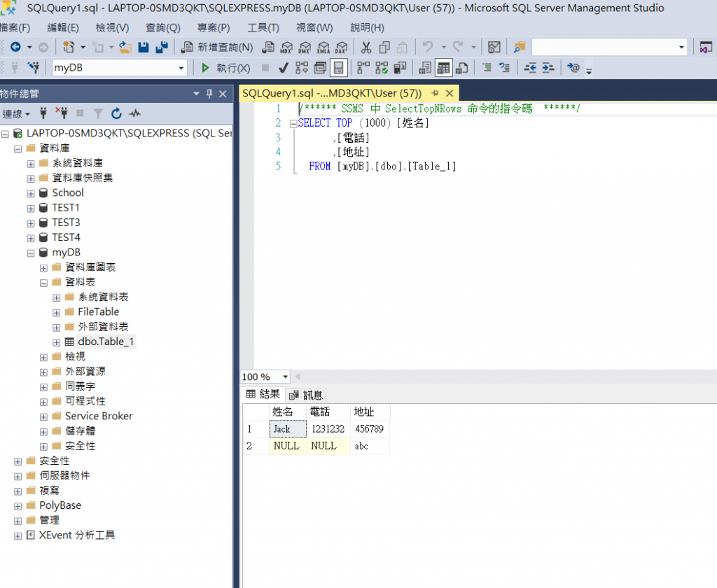The width and height of the screenshot is (717, 588).
Task: Open the 檢視(V) menu
Action: tap(112, 28)
